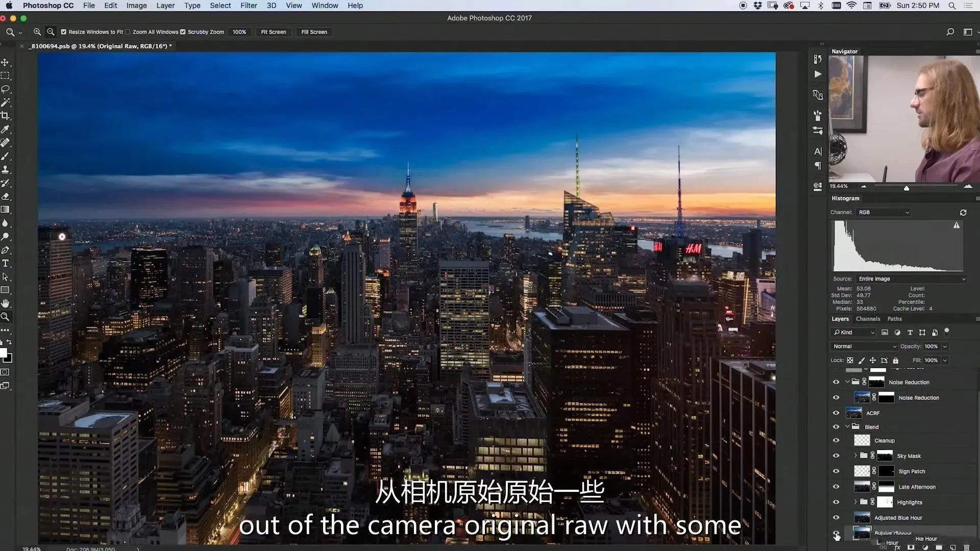Select the Late Afternoon layer thumbnail
This screenshot has height=551, width=980.
[862, 487]
